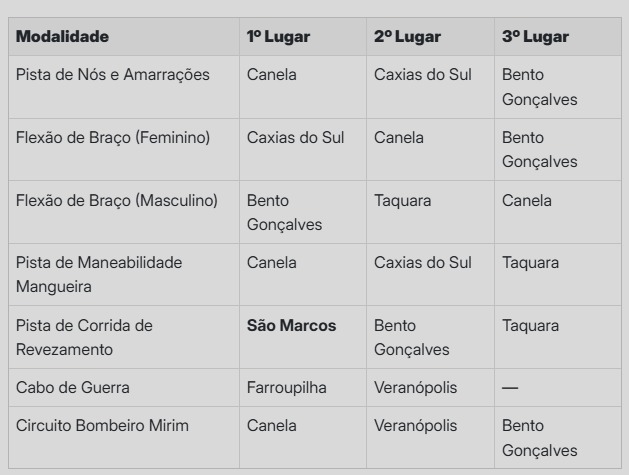Screen dimensions: 629x475
Task: Click Taquara in the Maneabilidade Mangueira row
Action: [530, 263]
